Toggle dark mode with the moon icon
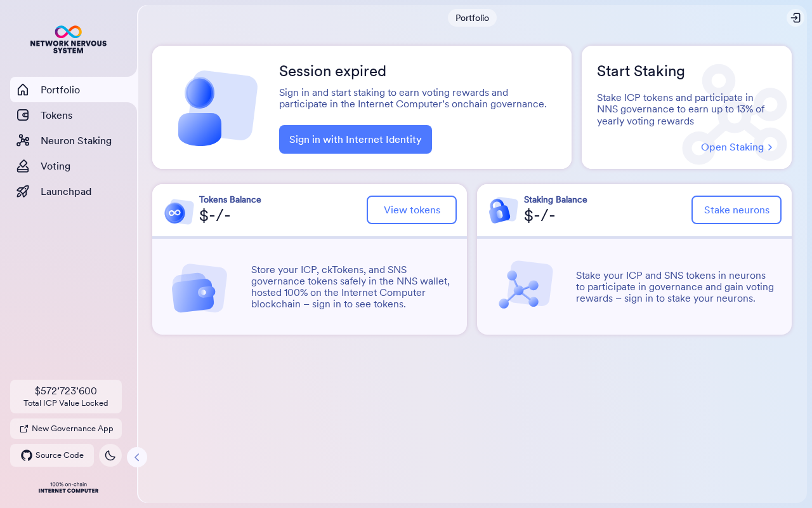 click(110, 455)
